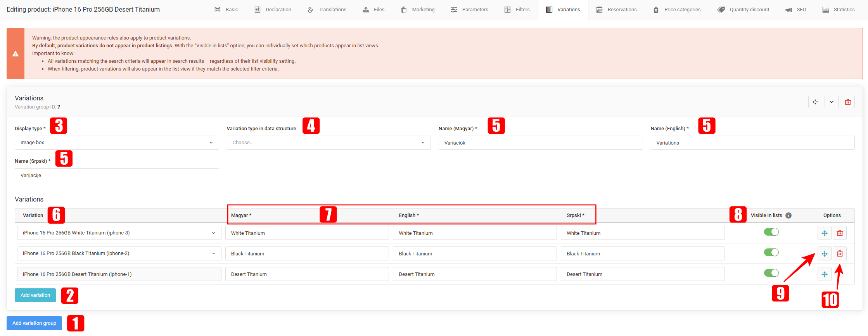This screenshot has width=868, height=336.
Task: Select the Variations tab
Action: point(563,10)
